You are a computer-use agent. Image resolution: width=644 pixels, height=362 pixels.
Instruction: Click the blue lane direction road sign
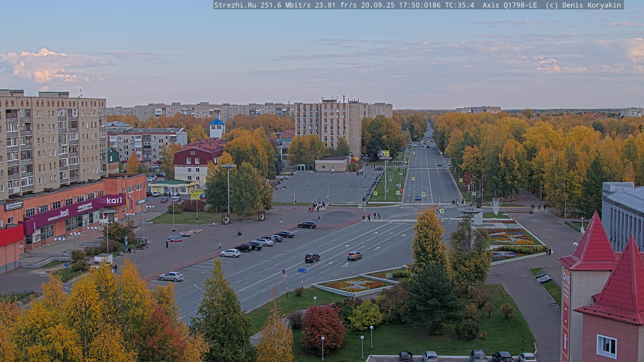tap(302, 270)
